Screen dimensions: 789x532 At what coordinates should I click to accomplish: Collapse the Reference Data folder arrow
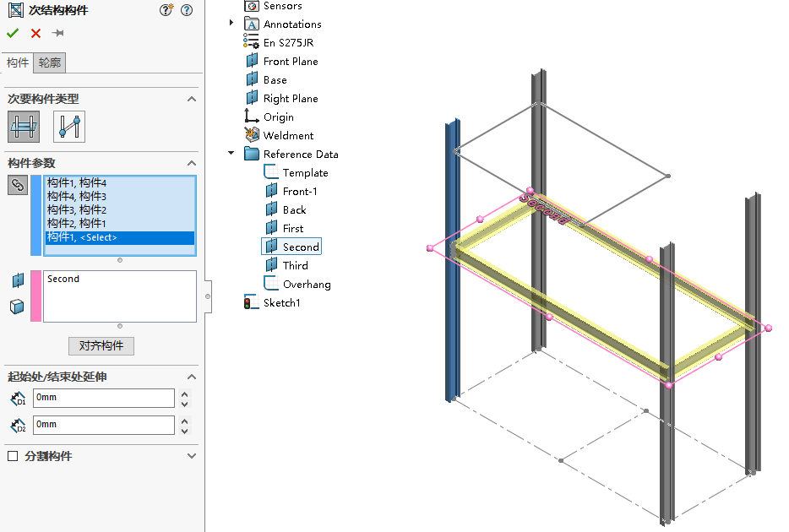(x=230, y=154)
